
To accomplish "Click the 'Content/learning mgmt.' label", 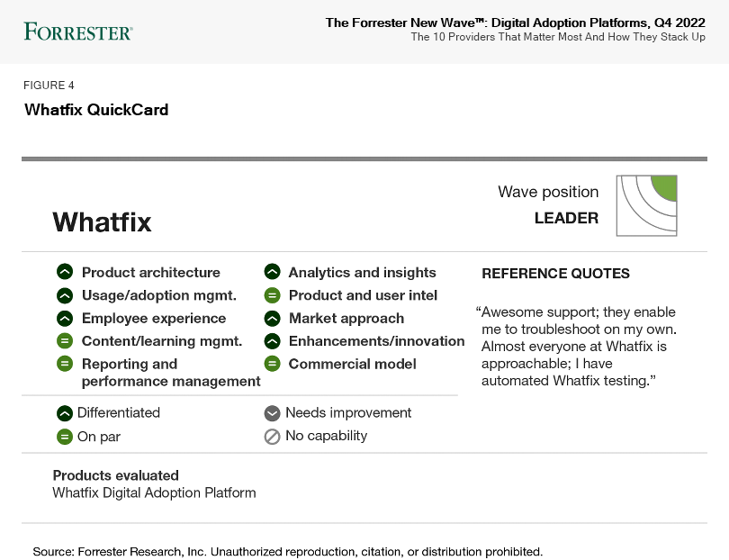I will (162, 341).
